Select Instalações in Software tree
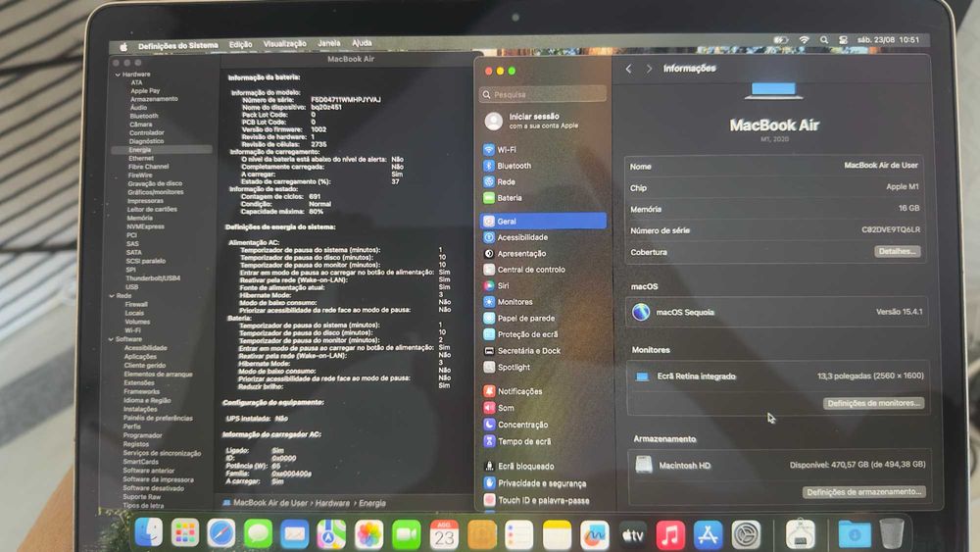This screenshot has height=552, width=980. [140, 409]
